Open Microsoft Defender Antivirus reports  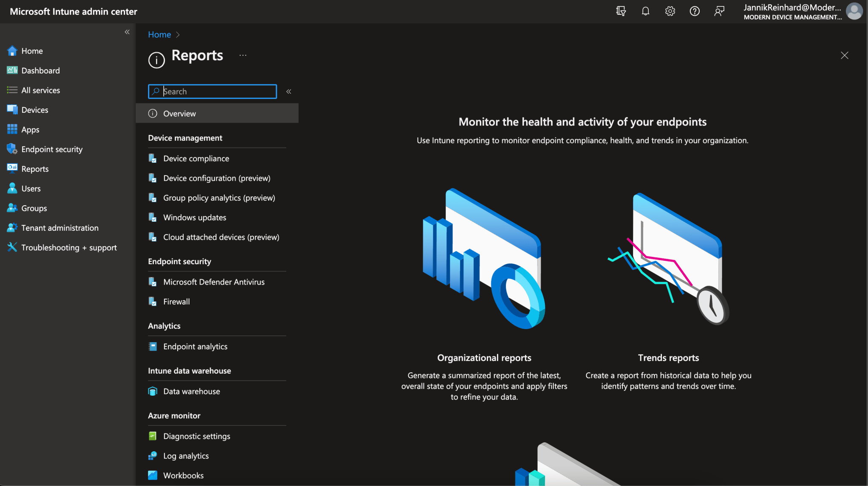tap(214, 282)
